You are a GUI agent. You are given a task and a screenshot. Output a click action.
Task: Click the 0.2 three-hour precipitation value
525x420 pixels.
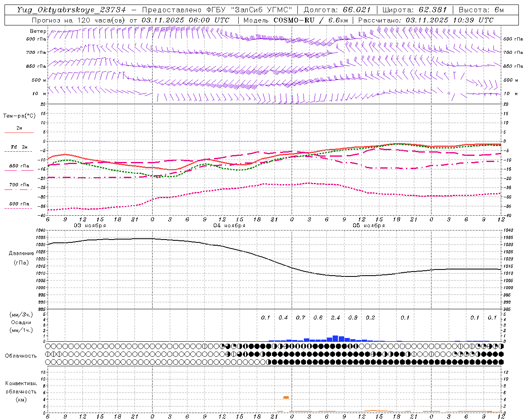point(370,318)
